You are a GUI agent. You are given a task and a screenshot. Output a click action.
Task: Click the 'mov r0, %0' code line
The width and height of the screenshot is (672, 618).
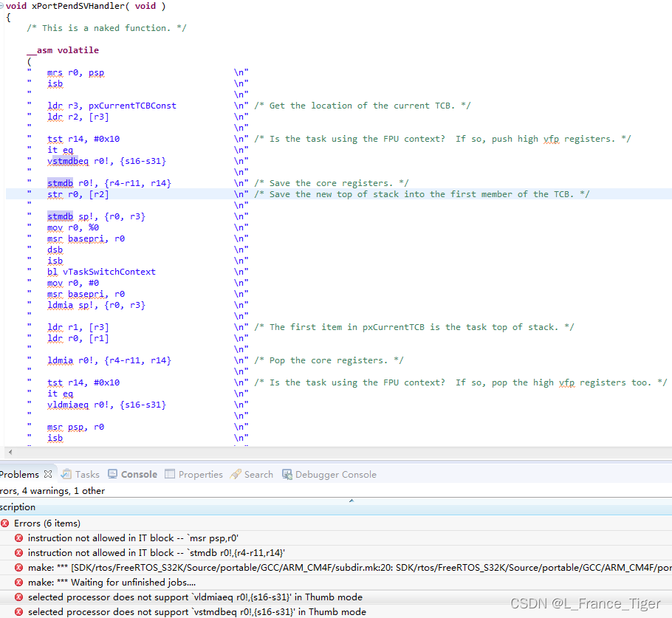73,227
